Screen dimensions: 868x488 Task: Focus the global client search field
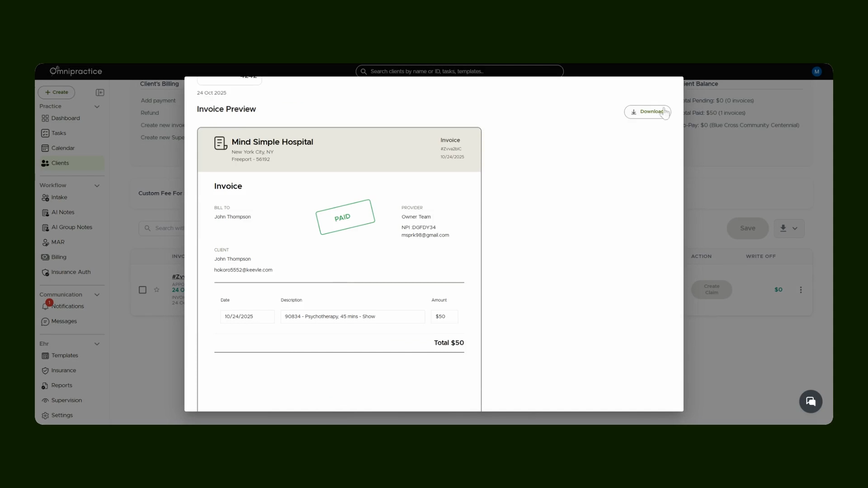tap(460, 71)
